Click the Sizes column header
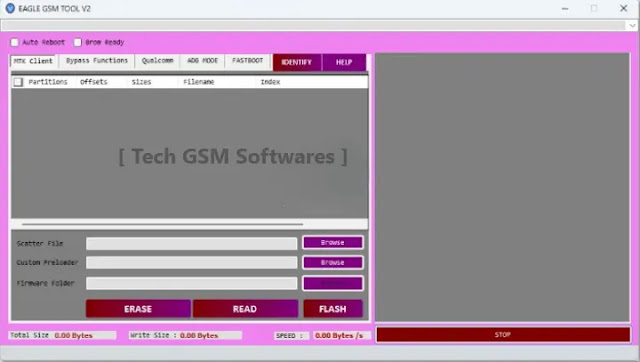Image resolution: width=640 pixels, height=362 pixels. 141,82
